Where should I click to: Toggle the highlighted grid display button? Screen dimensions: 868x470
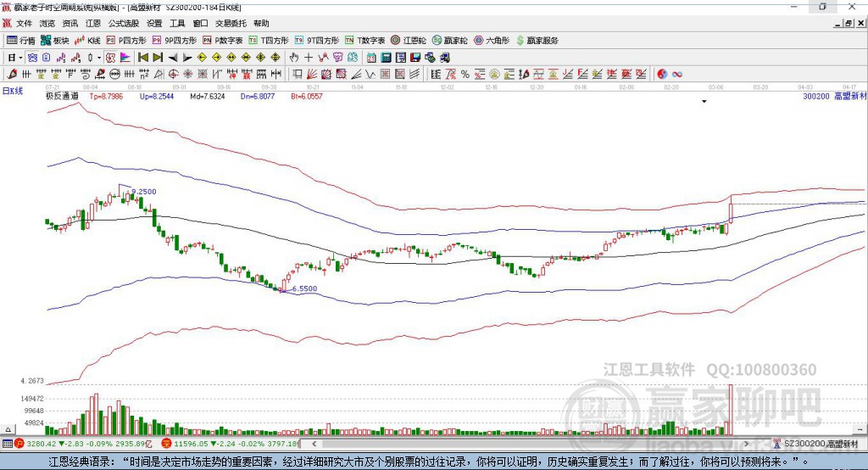tap(33, 57)
